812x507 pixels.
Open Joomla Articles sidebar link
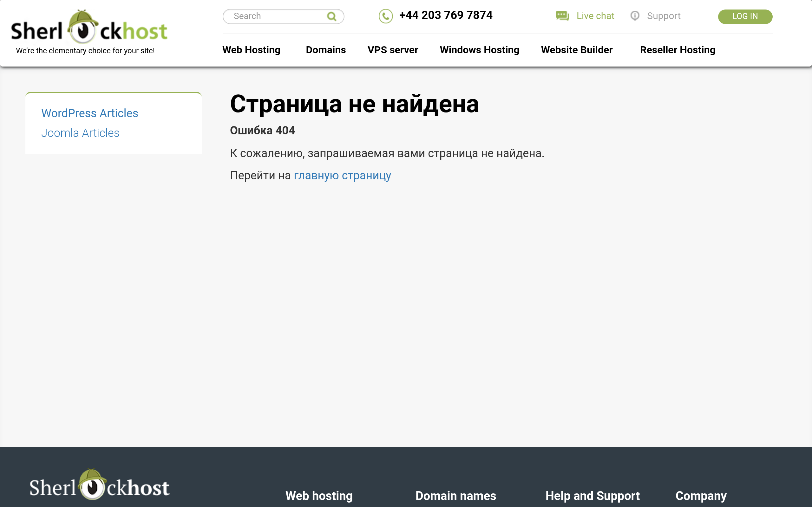[x=80, y=133]
